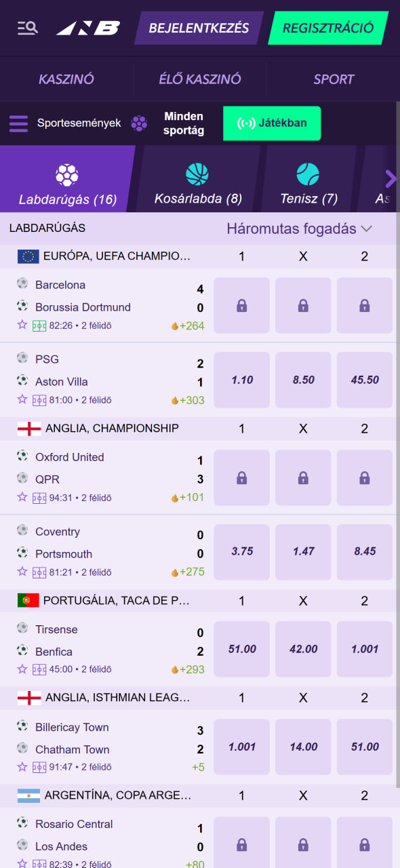
Task: Open the purple Sportesemények hamburger menu
Action: tap(18, 123)
